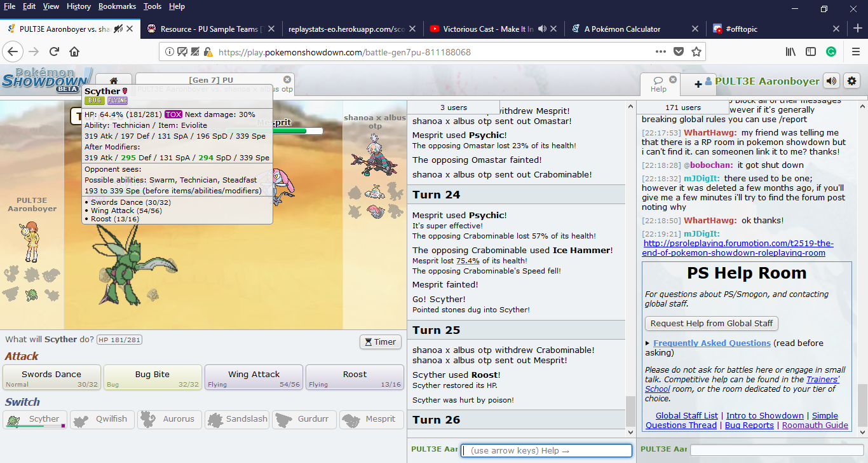Open the permissions icon in the address bar
The image size is (868, 463).
(x=182, y=52)
